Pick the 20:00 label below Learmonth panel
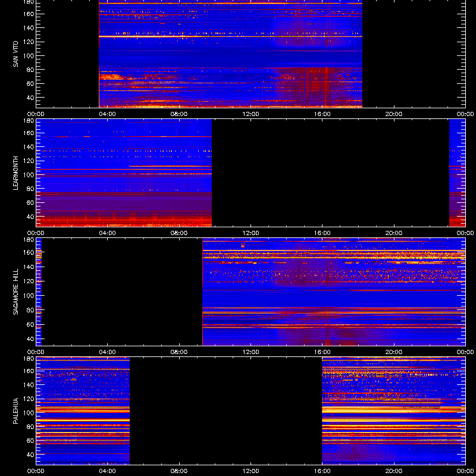Viewport: 476px width, 476px height. coord(394,233)
